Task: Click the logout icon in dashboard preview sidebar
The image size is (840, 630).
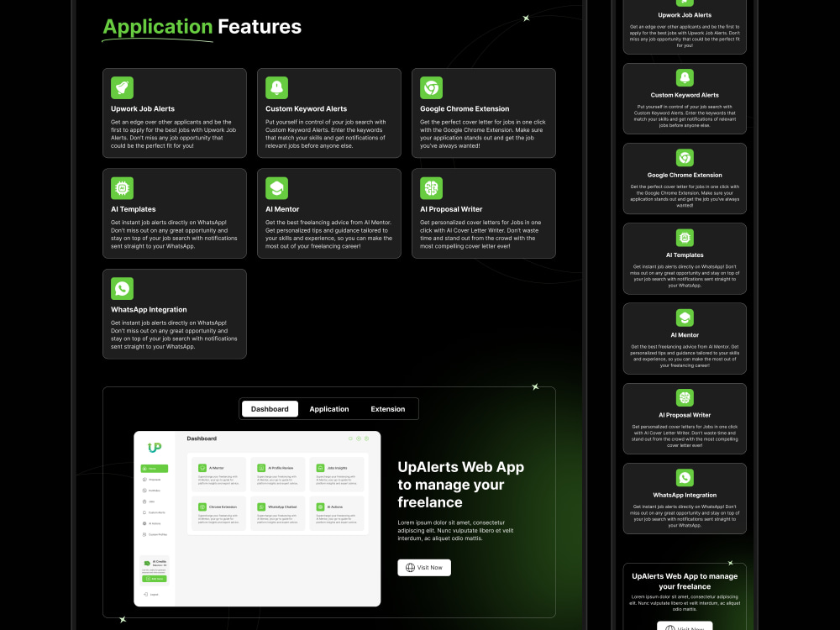Action: click(145, 594)
